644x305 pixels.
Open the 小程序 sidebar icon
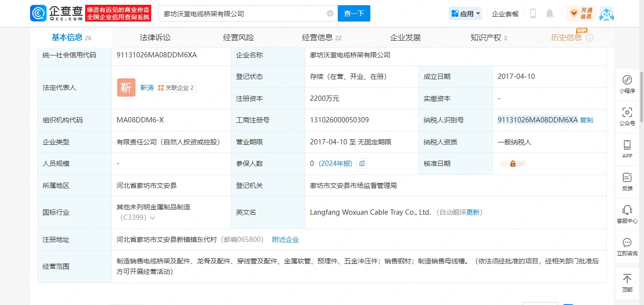pos(627,84)
